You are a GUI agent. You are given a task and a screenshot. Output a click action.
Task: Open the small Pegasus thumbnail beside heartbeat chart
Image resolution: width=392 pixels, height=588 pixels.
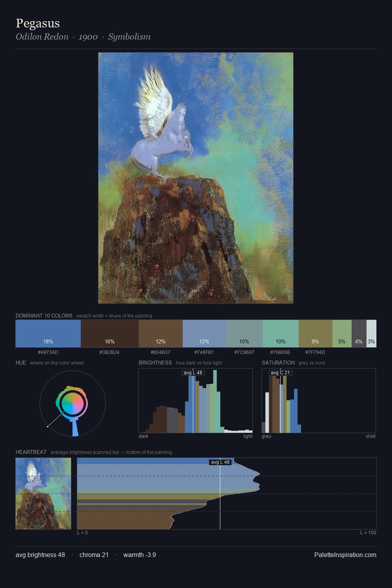click(x=43, y=494)
